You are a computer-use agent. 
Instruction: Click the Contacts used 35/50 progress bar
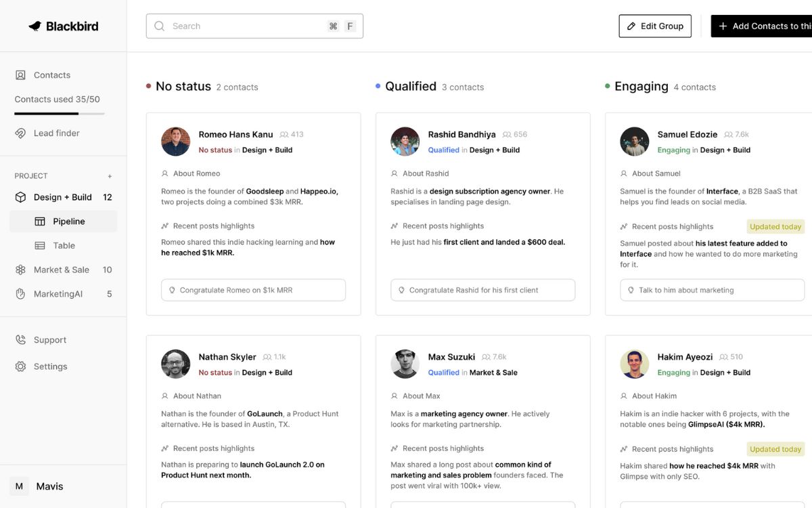point(60,114)
